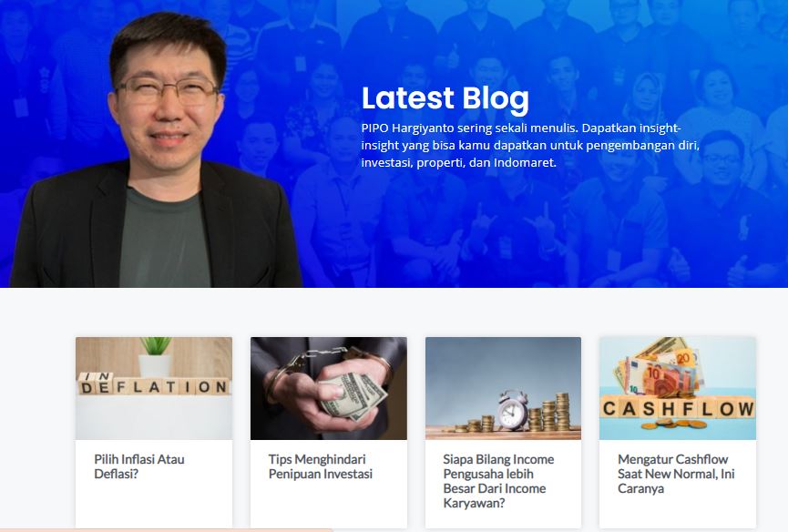
Task: Open the handcuffed hands with dollars image
Action: tap(329, 388)
